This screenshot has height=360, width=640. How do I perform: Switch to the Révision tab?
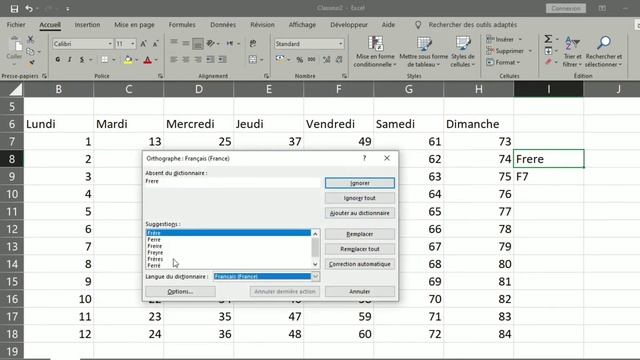[262, 25]
